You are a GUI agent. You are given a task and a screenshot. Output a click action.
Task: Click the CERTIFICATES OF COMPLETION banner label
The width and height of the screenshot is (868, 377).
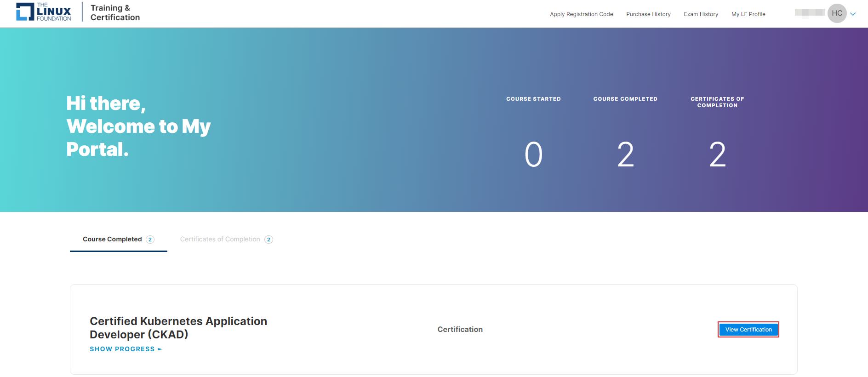point(717,102)
